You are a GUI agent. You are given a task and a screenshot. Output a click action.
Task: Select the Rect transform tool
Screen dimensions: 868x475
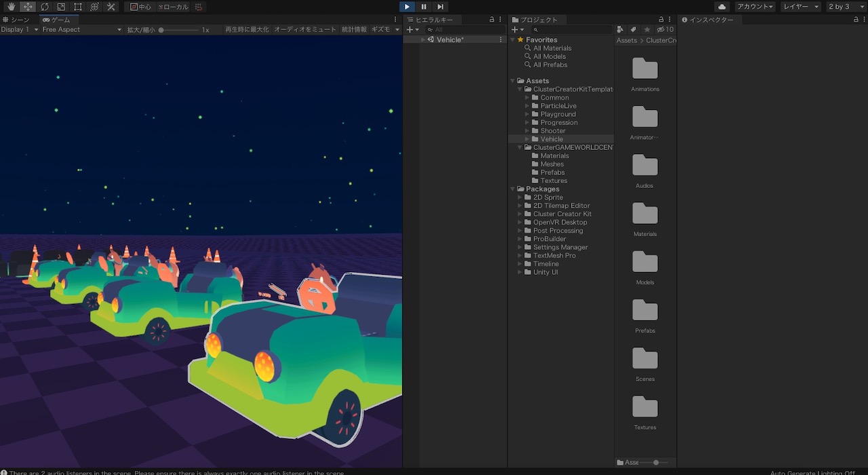[79, 7]
